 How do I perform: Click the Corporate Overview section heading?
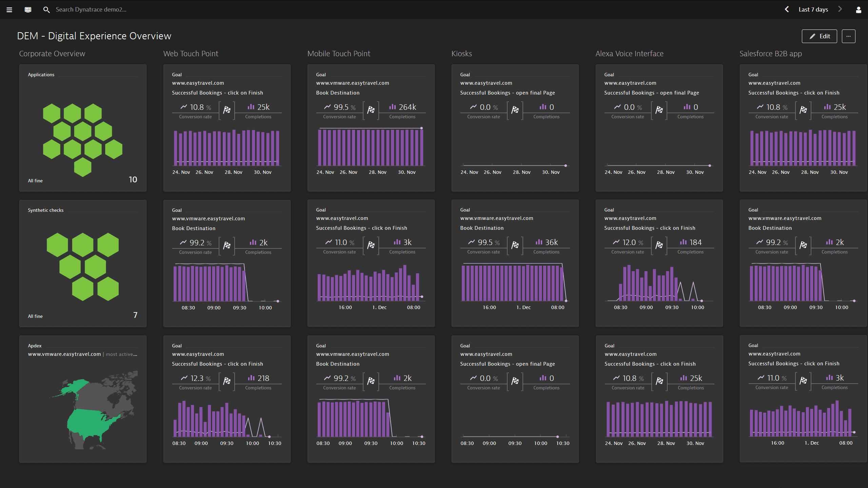[x=52, y=54]
